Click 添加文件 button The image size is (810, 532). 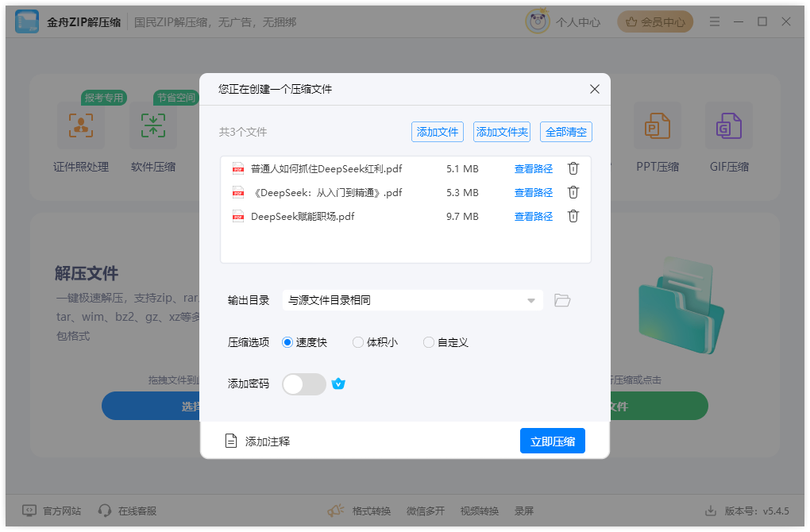click(438, 132)
